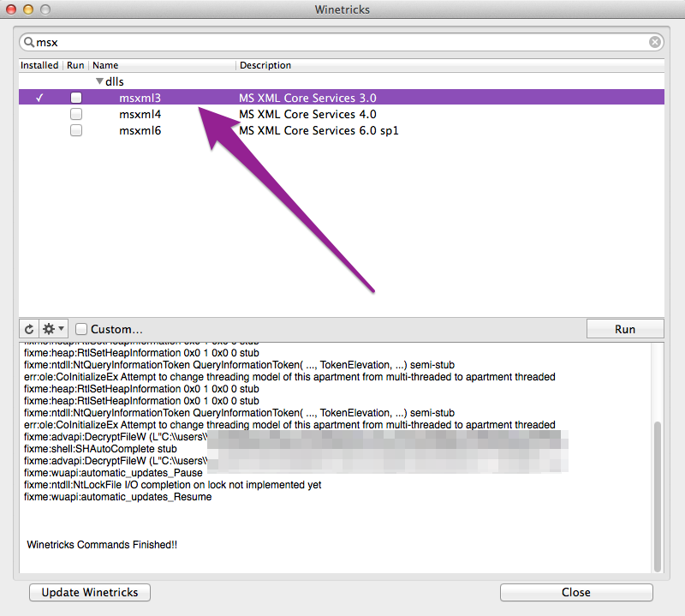Click the refresh icon button
The height and width of the screenshot is (616, 685).
(x=29, y=329)
